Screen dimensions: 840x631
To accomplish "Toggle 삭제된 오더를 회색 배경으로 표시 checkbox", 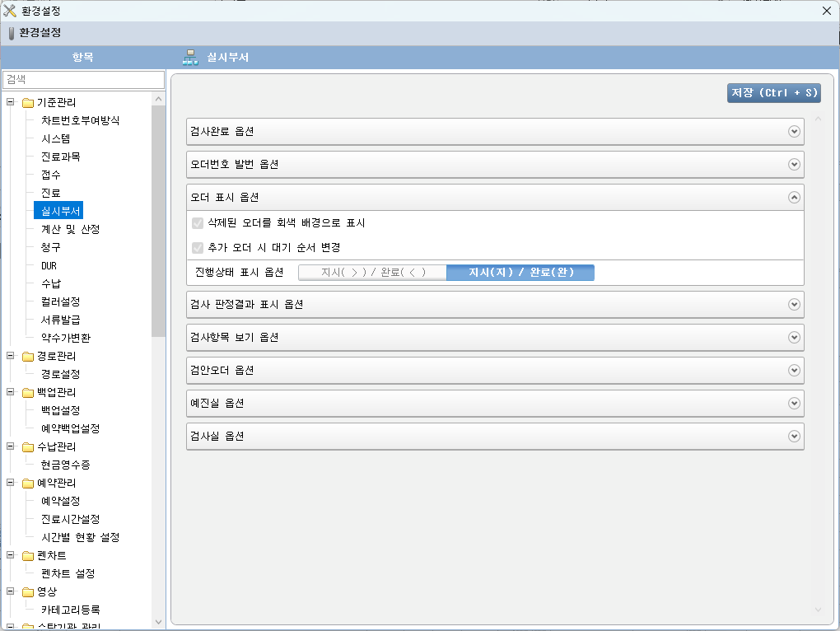I will tap(198, 223).
